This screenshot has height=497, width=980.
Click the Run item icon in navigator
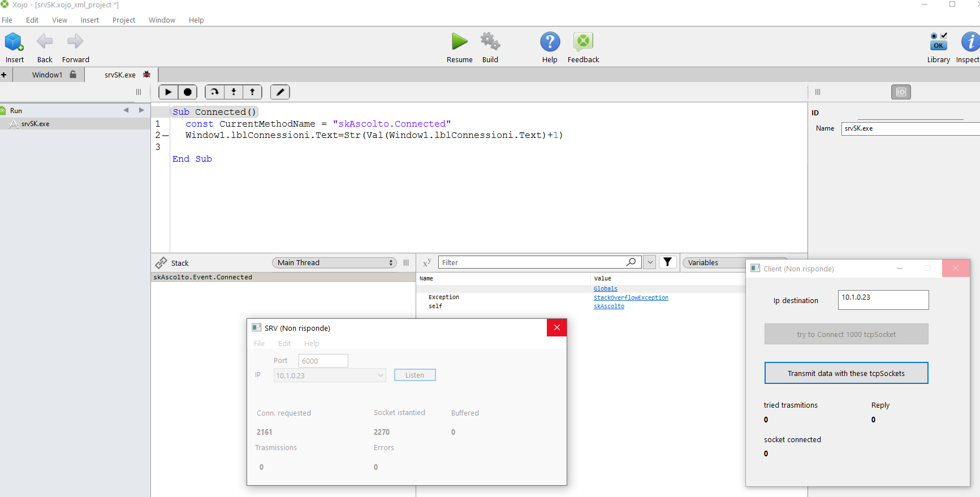click(x=3, y=111)
